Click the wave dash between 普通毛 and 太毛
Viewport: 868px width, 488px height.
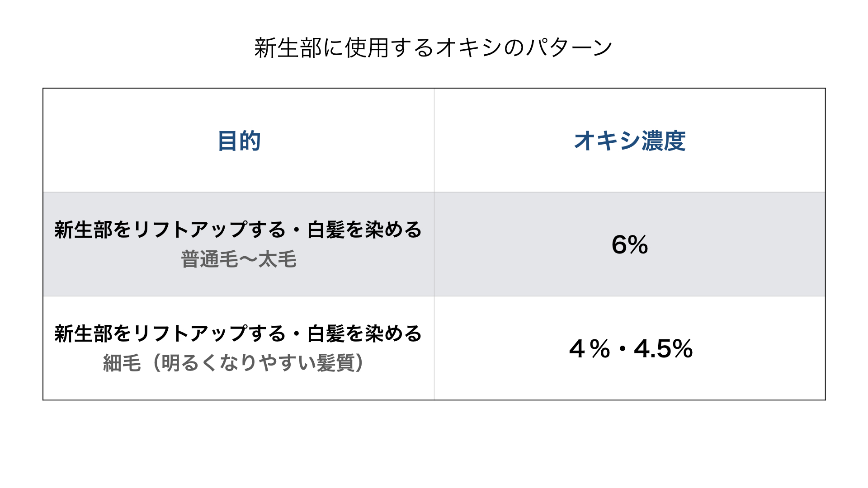point(248,260)
